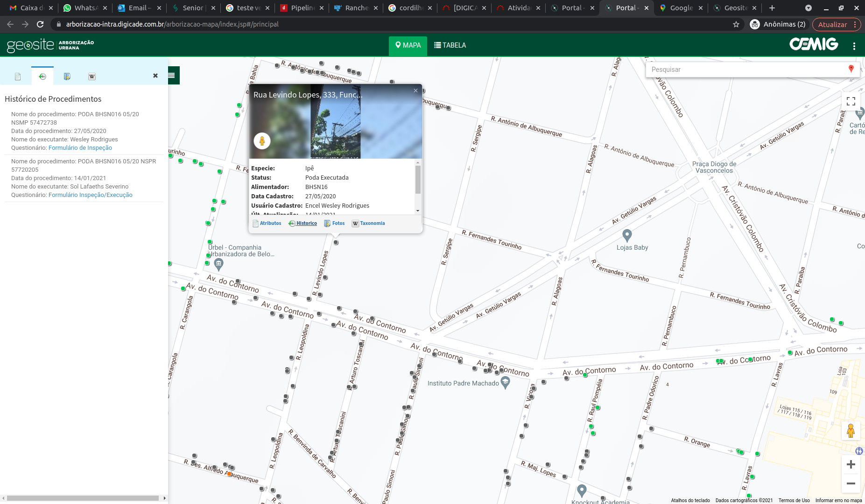865x504 pixels.
Task: Open the Anônimas incognito profile indicator
Action: (778, 24)
